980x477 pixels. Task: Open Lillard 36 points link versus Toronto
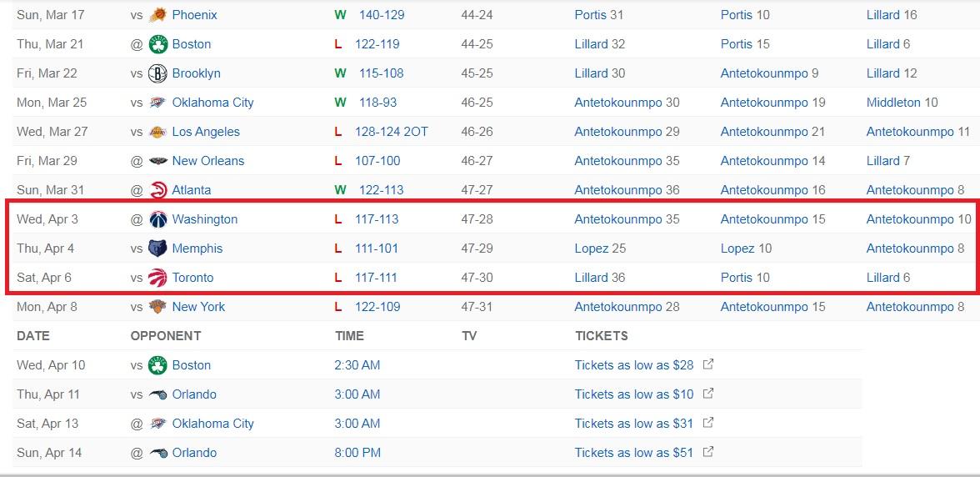tap(599, 278)
